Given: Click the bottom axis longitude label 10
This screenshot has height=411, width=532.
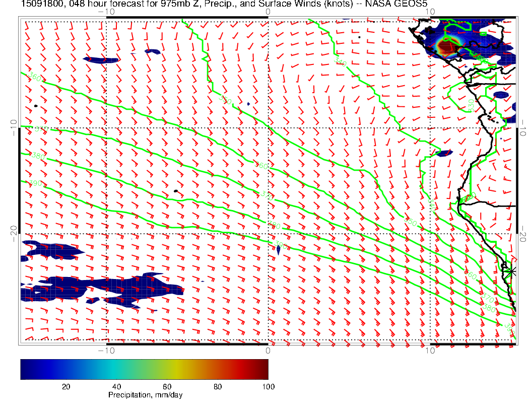Looking at the screenshot, I should coord(430,350).
